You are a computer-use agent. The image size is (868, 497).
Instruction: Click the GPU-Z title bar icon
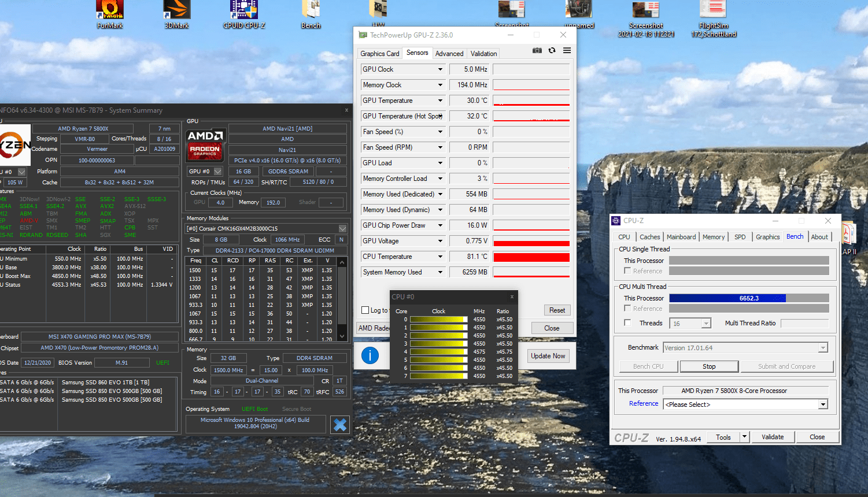tap(363, 35)
